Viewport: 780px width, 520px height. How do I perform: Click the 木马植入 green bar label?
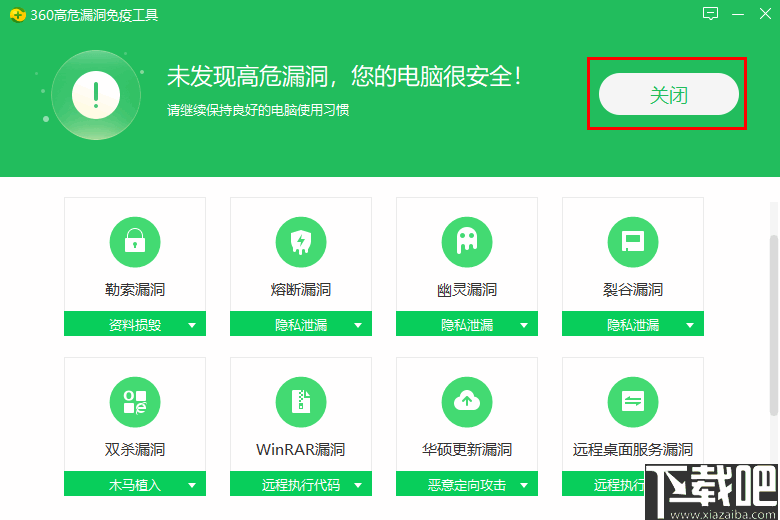coord(135,485)
